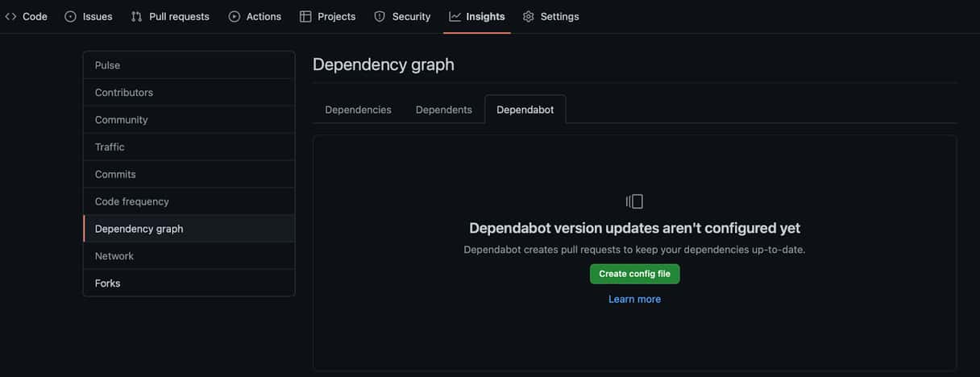Screen dimensions: 980x377
Task: View Traffic insights
Action: [x=189, y=147]
